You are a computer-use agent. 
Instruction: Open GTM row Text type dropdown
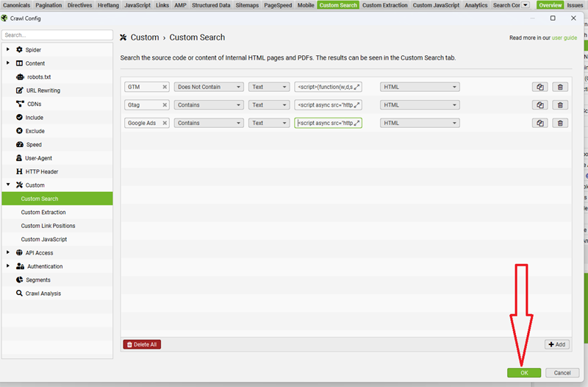[269, 87]
